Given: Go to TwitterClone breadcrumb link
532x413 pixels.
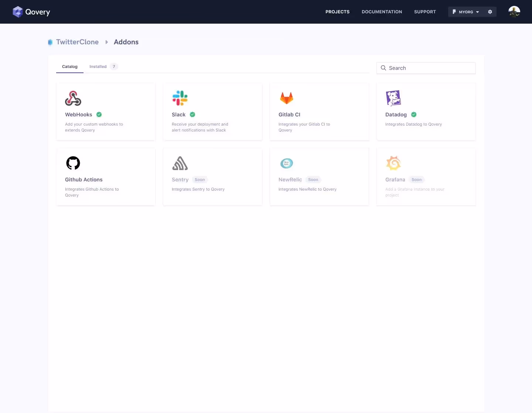Looking at the screenshot, I should coord(77,42).
